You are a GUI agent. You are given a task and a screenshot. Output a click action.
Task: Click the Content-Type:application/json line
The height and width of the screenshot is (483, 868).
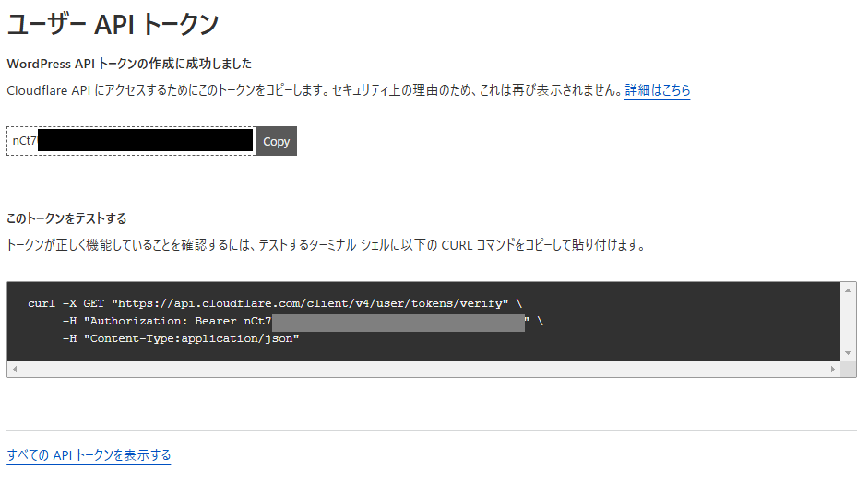[181, 338]
